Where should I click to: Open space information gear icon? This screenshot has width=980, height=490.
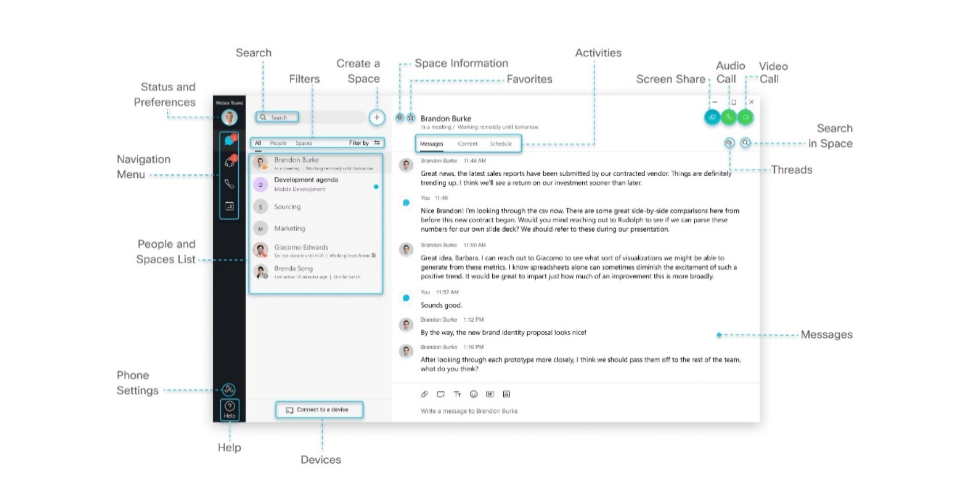(399, 118)
